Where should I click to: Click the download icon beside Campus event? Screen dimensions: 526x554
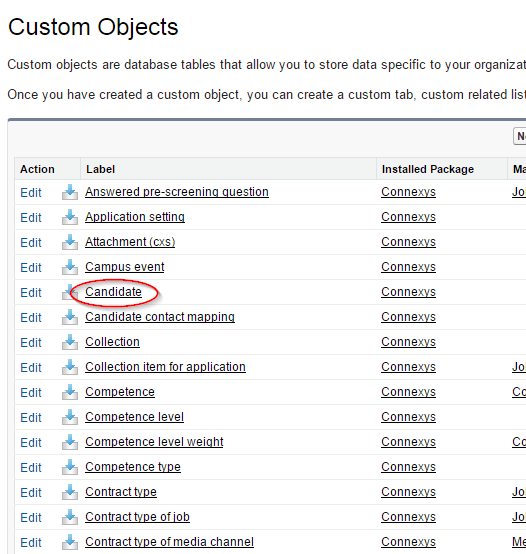[70, 267]
